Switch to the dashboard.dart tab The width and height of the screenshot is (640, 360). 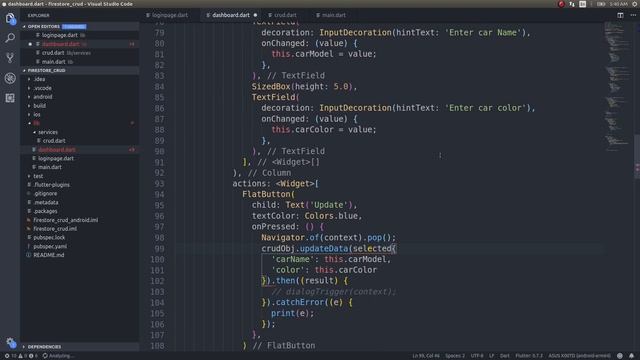pyautogui.click(x=231, y=15)
